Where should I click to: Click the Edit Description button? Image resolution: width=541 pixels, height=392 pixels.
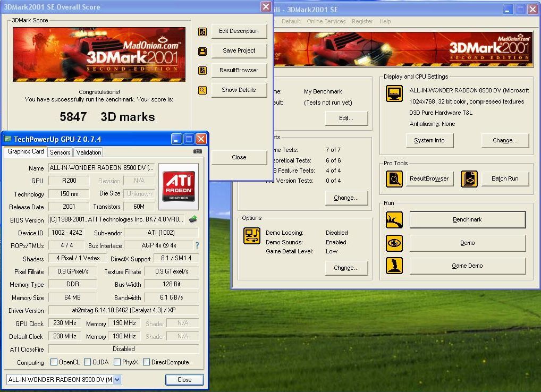[x=239, y=31]
